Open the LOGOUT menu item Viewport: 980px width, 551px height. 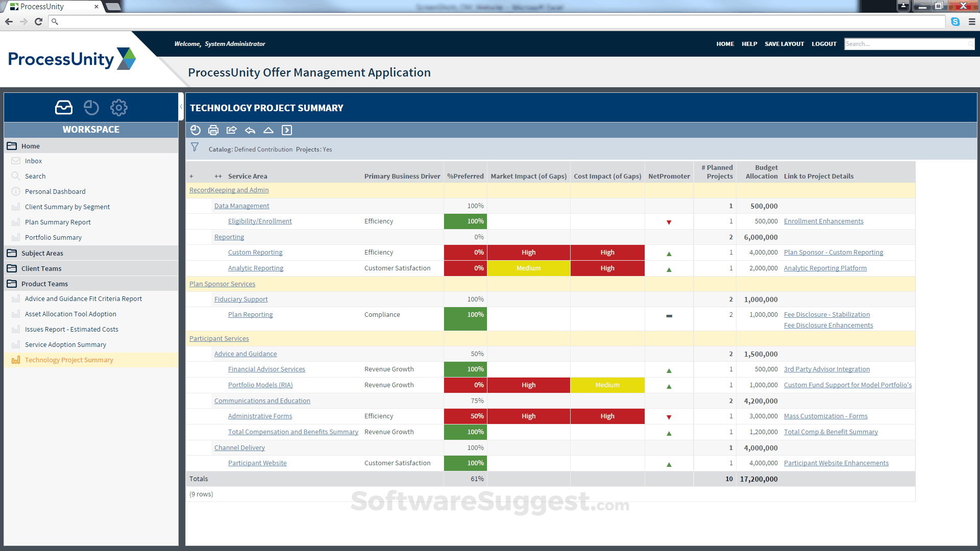pyautogui.click(x=824, y=44)
